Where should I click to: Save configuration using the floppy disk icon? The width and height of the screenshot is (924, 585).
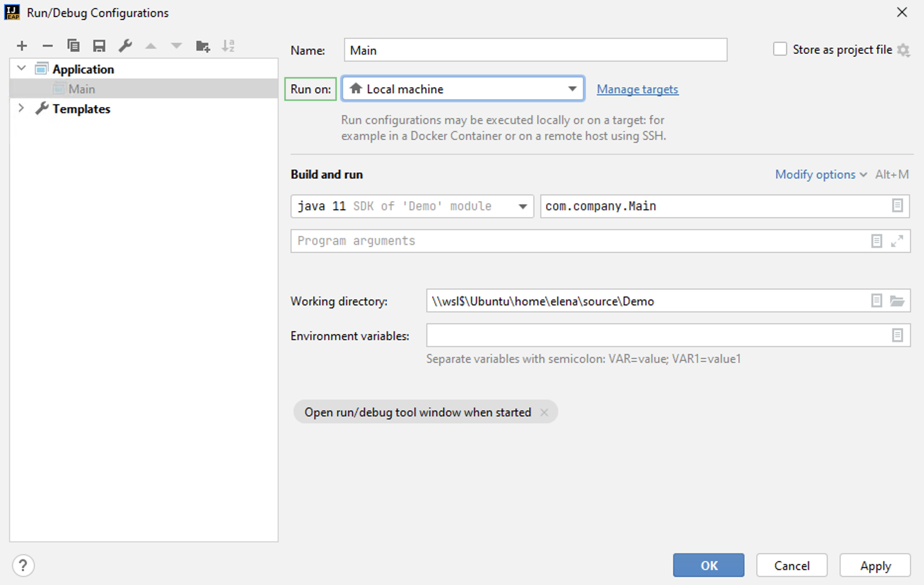click(x=99, y=46)
